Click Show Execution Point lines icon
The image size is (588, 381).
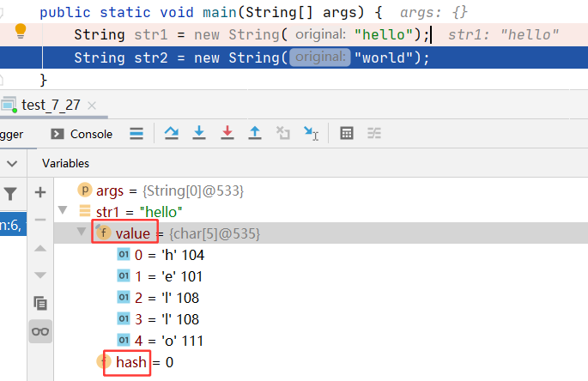coord(136,134)
